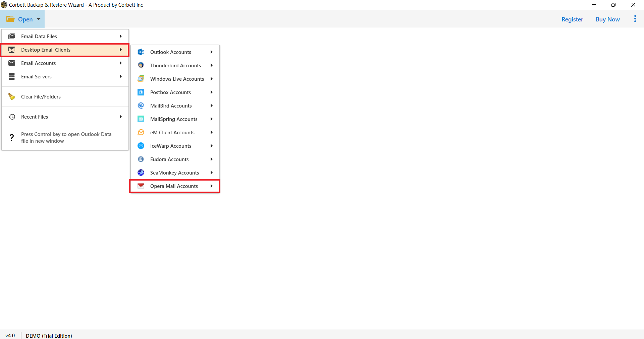Click the Desktop Email Clients monitor icon

click(x=12, y=50)
